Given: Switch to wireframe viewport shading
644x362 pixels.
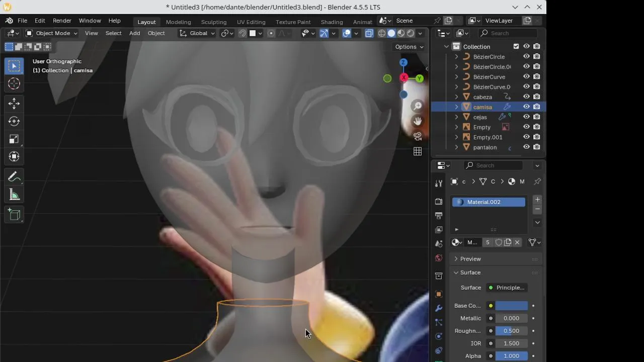Looking at the screenshot, I should click(382, 33).
